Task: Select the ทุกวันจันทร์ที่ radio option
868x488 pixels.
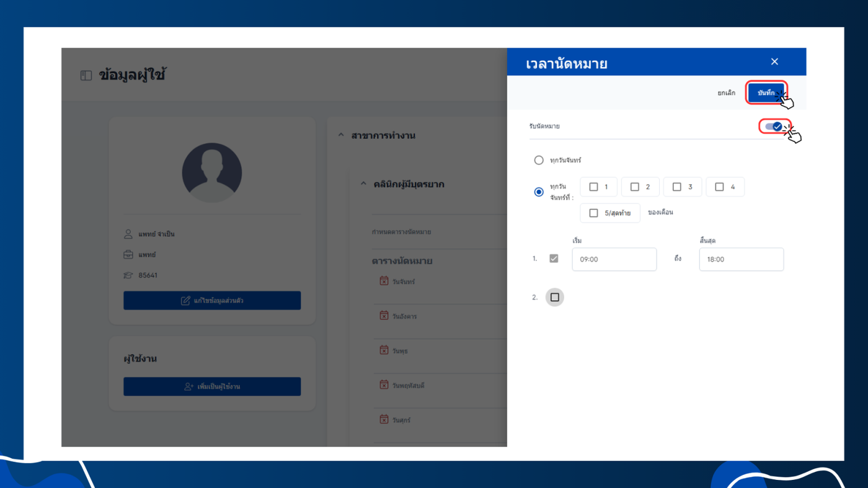Action: [539, 192]
